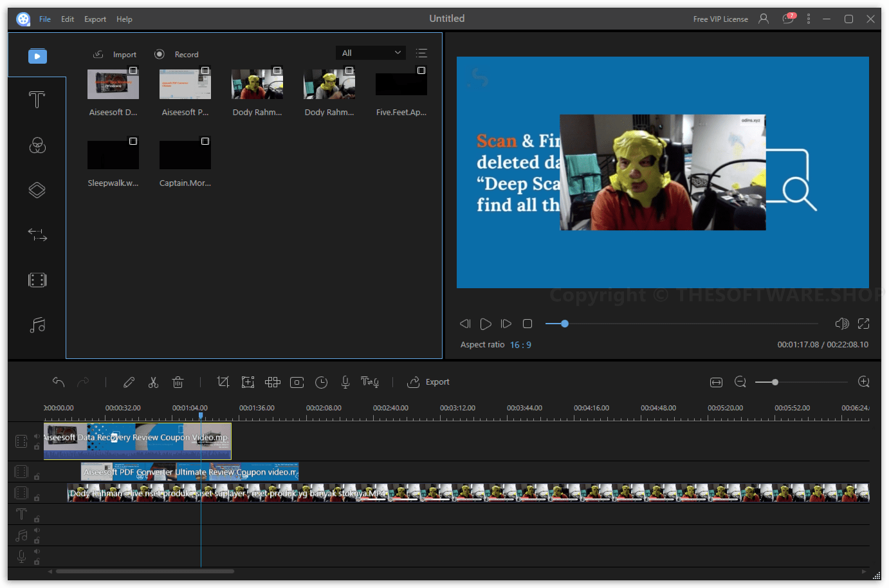Image resolution: width=889 pixels, height=588 pixels.
Task: Open the Media library tab in sidebar
Action: pos(37,56)
